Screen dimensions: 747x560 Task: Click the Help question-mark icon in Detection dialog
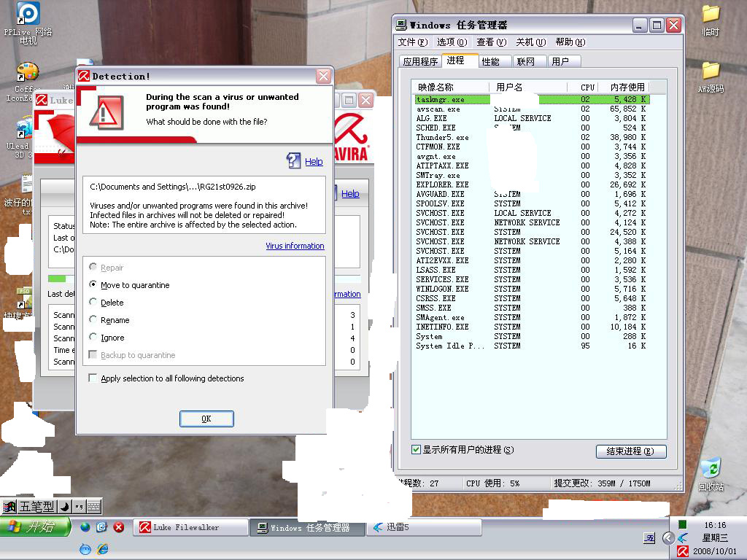click(293, 160)
